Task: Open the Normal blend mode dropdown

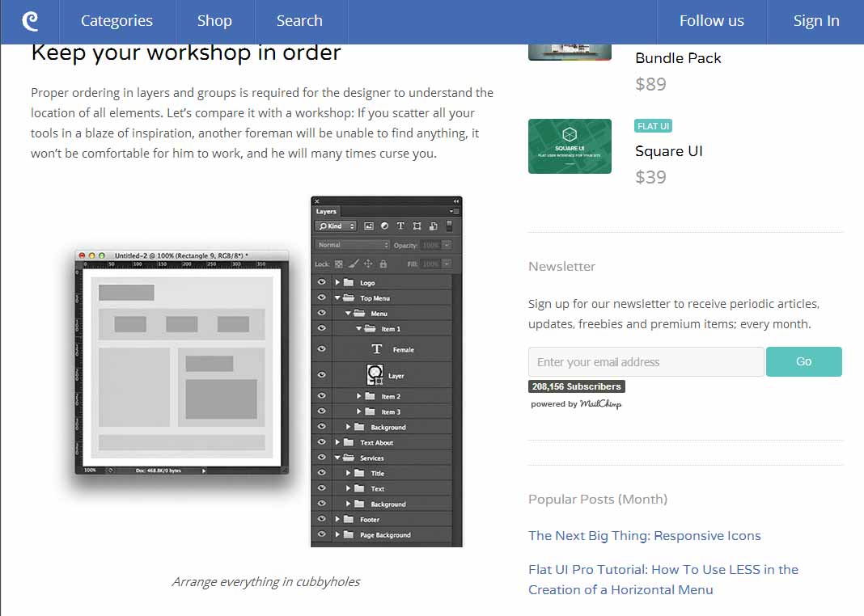Action: point(353,244)
